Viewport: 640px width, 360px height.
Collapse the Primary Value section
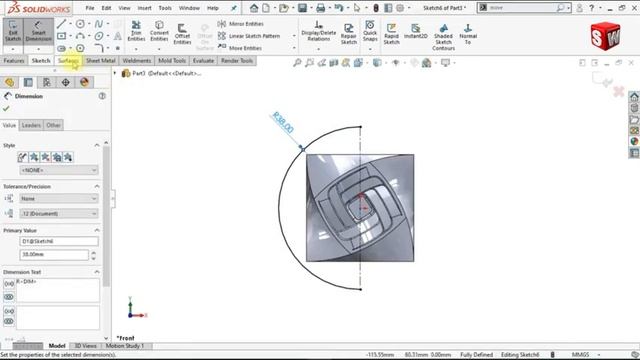coord(97,231)
